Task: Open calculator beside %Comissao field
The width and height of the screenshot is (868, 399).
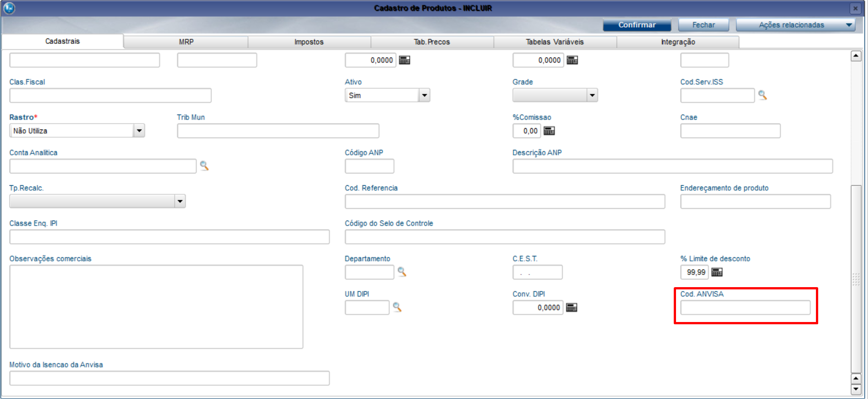Action: click(x=549, y=131)
